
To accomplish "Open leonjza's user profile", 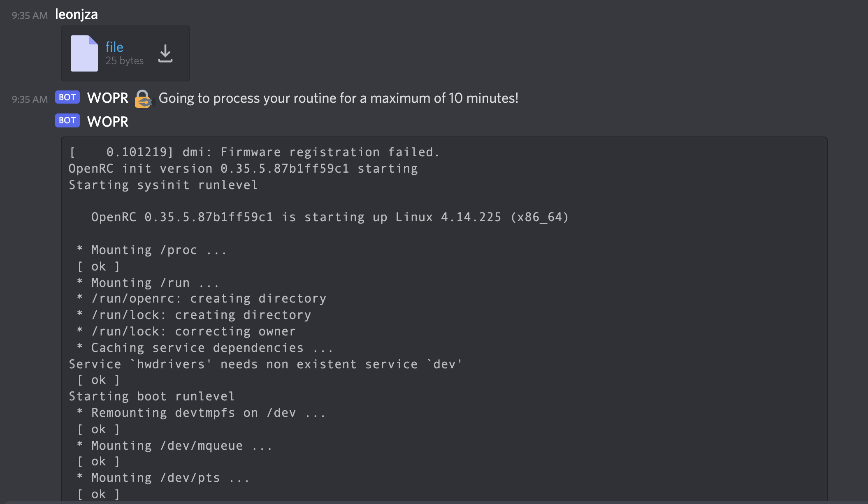I will click(x=77, y=15).
